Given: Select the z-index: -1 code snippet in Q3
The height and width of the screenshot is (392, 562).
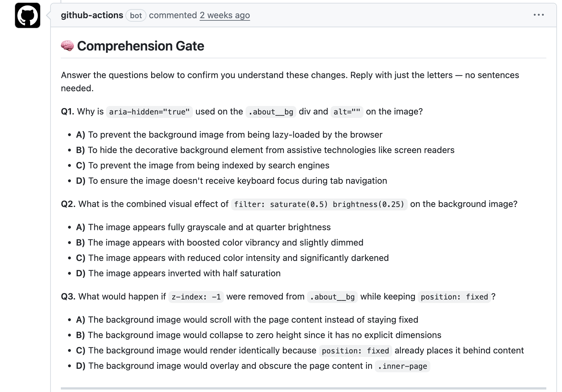Looking at the screenshot, I should pos(196,297).
